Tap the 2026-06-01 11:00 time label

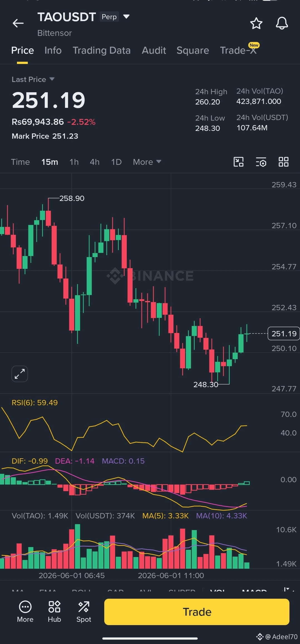(171, 575)
